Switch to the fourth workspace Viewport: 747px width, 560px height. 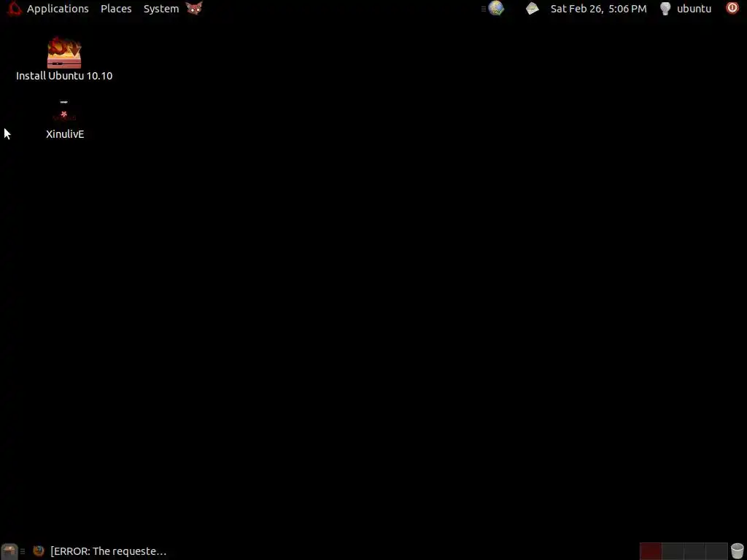pos(716,551)
